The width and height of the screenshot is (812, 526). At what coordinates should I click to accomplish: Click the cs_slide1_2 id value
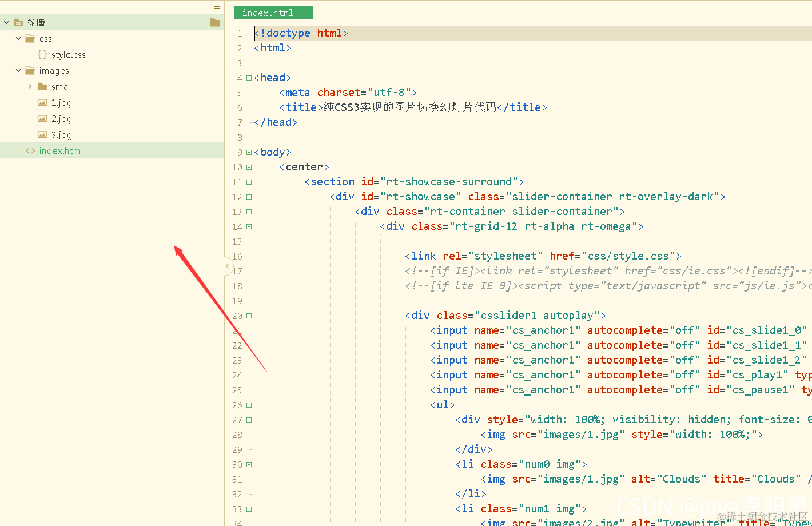pos(766,360)
